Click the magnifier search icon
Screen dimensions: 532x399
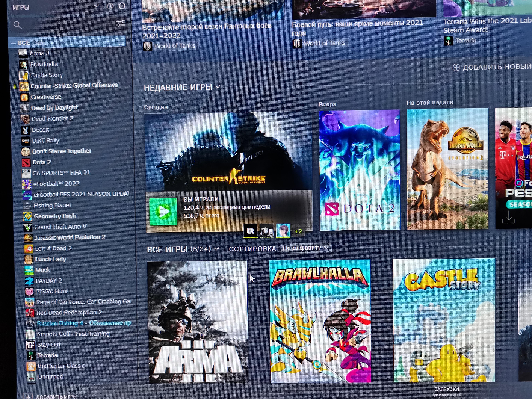[x=17, y=25]
